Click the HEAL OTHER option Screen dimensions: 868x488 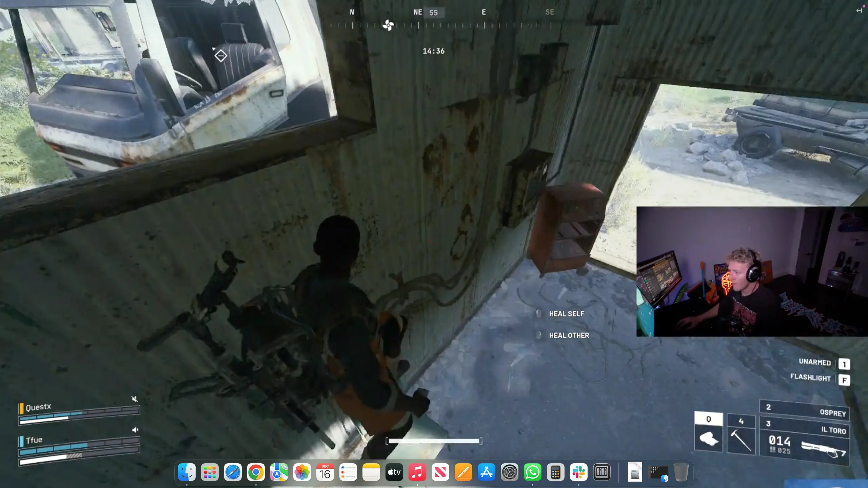pyautogui.click(x=569, y=335)
